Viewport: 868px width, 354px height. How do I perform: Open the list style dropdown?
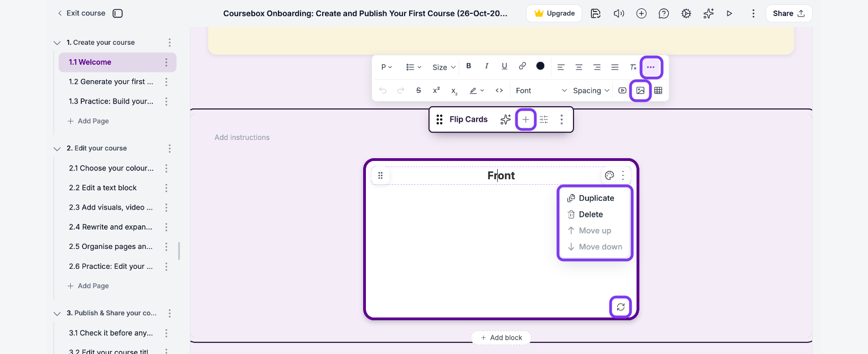414,67
